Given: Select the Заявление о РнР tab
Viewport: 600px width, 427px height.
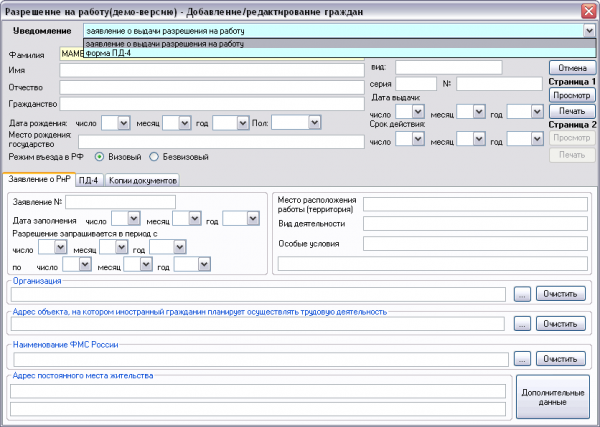Looking at the screenshot, I should (38, 180).
